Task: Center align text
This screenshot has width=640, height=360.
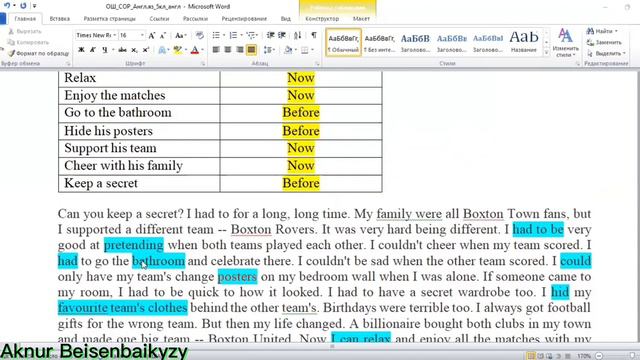Action: tap(228, 50)
